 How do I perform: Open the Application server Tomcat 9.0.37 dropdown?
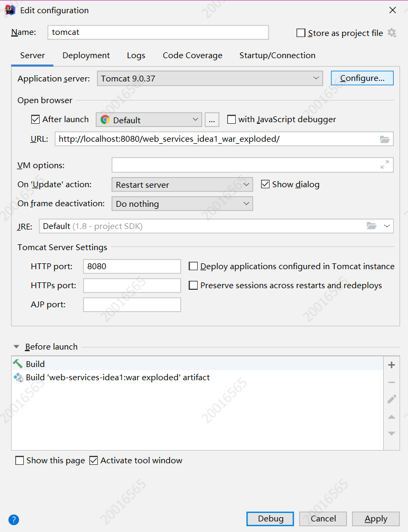(x=210, y=78)
